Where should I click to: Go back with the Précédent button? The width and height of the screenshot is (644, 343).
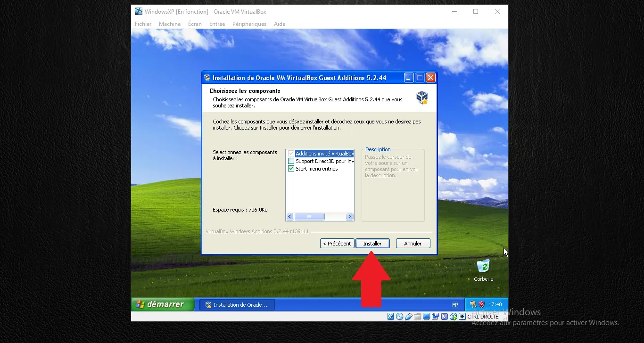[337, 244]
